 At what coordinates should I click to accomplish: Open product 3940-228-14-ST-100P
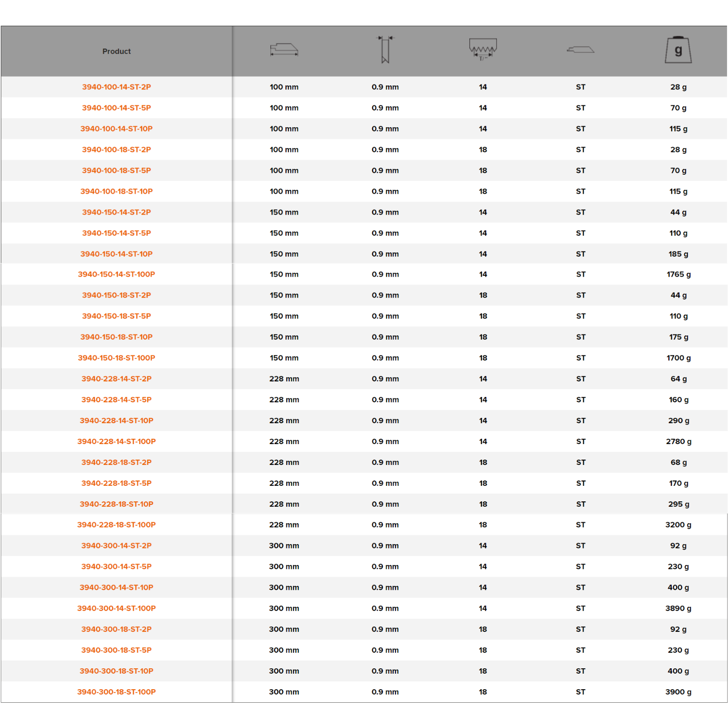(x=116, y=442)
